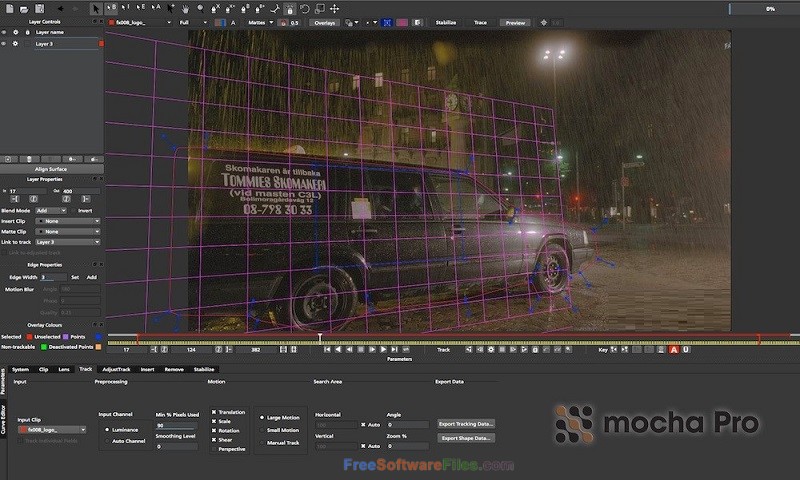Open a project with the folder icon
800x480 pixels.
pyautogui.click(x=24, y=9)
